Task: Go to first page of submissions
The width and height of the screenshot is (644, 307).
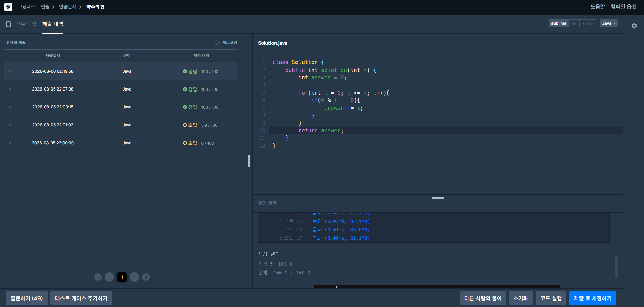Action: 98,277
